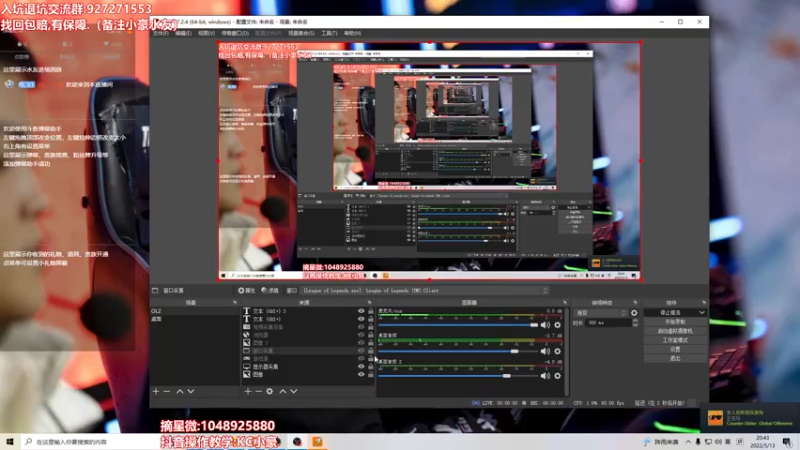Image resolution: width=800 pixels, height=450 pixels.
Task: Pop out the 场景 dock panel
Action: (235, 303)
